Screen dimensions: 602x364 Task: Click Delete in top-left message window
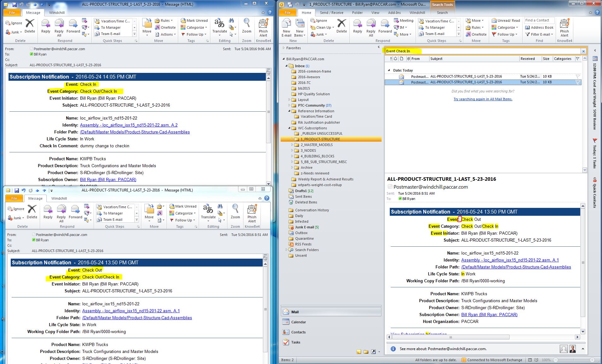coord(30,26)
